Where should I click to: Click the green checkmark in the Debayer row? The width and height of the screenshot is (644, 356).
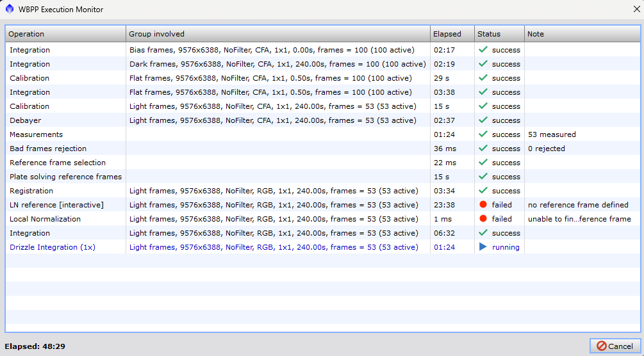tap(483, 120)
